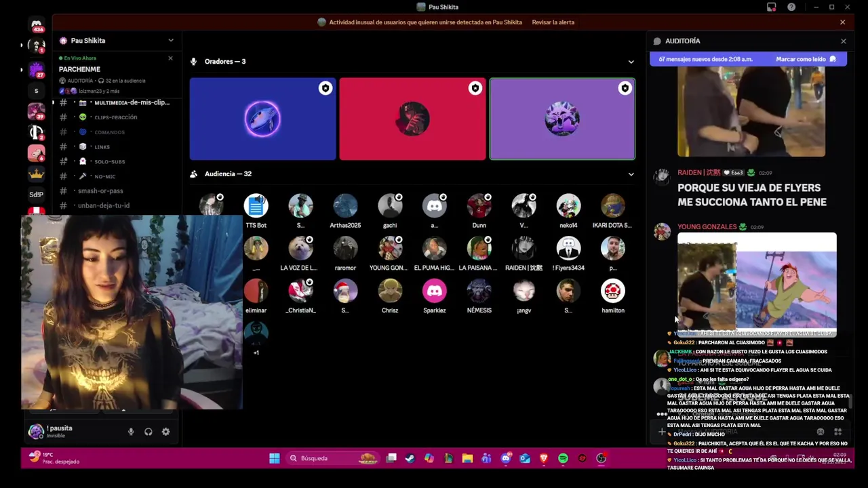
Task: Click Dunn audience avatar
Action: [479, 206]
